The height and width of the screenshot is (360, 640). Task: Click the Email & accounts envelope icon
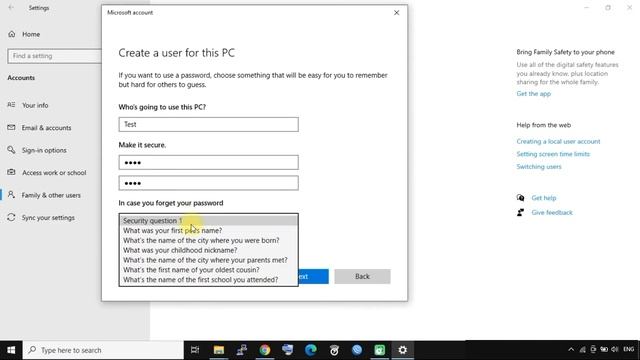tap(11, 127)
